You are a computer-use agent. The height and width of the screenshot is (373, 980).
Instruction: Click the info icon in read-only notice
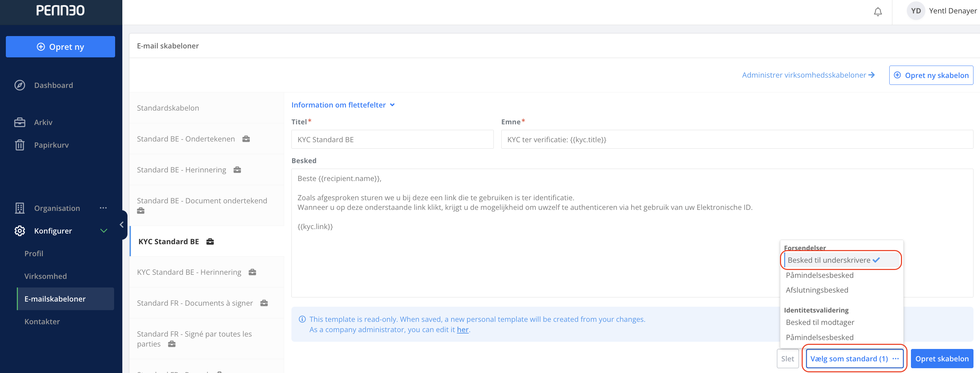tap(302, 319)
